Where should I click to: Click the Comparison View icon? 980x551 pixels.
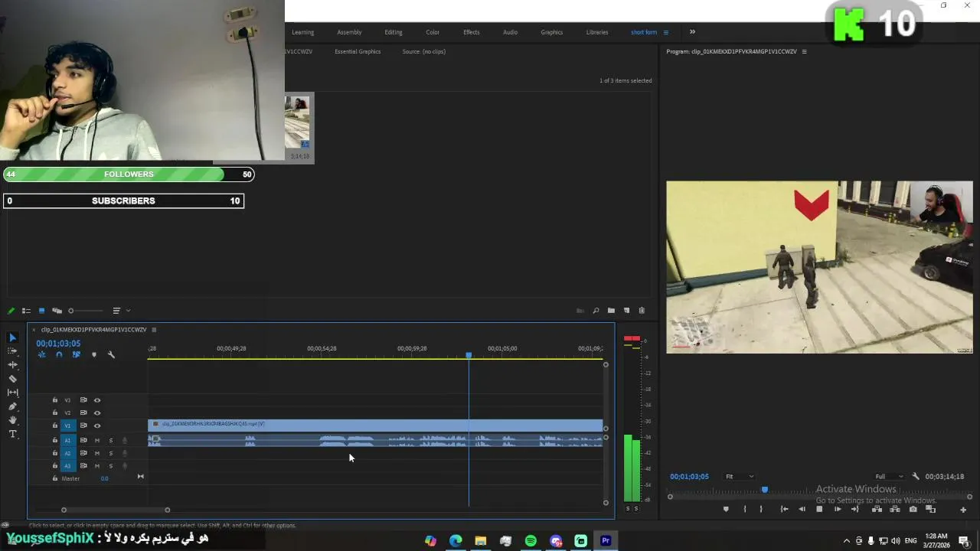tap(930, 509)
